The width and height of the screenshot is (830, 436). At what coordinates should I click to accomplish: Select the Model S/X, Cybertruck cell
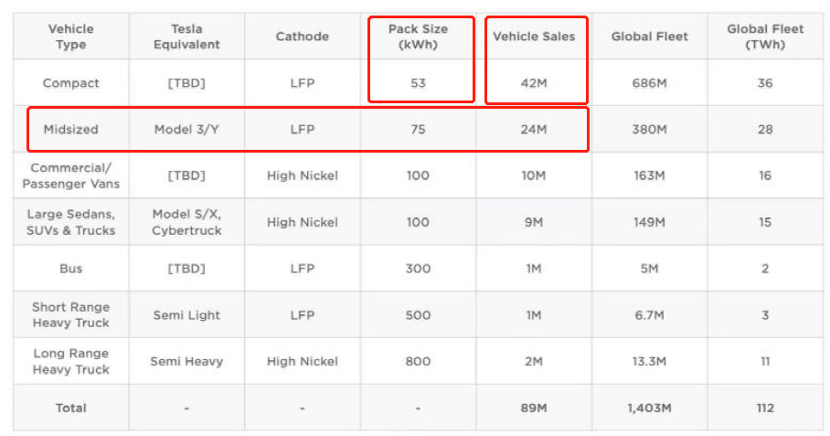(187, 222)
